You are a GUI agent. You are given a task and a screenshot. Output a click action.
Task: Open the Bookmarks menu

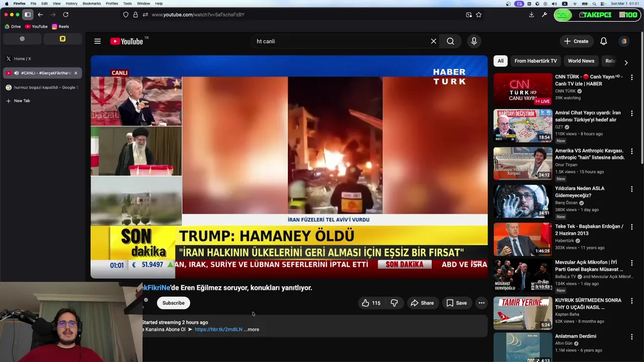click(92, 4)
